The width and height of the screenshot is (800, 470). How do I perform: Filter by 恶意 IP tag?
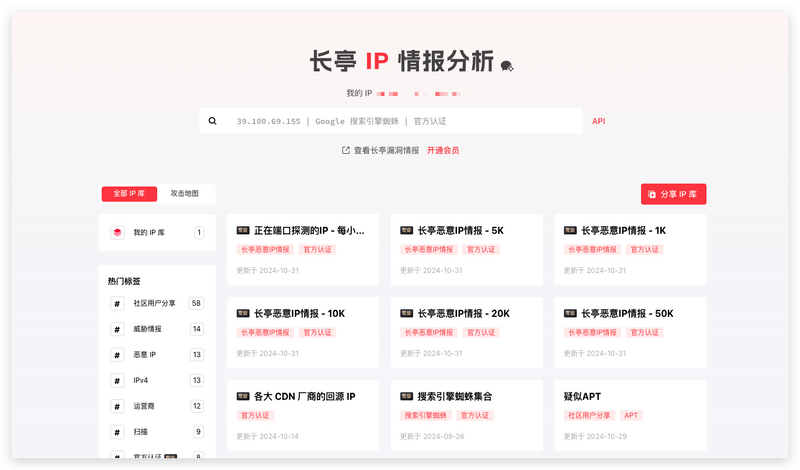click(x=157, y=355)
